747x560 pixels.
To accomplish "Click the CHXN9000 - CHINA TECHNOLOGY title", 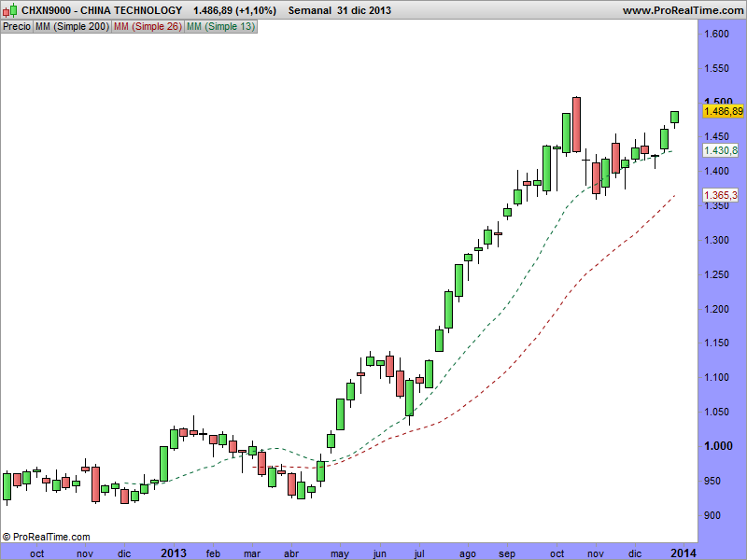I will 102,10.
